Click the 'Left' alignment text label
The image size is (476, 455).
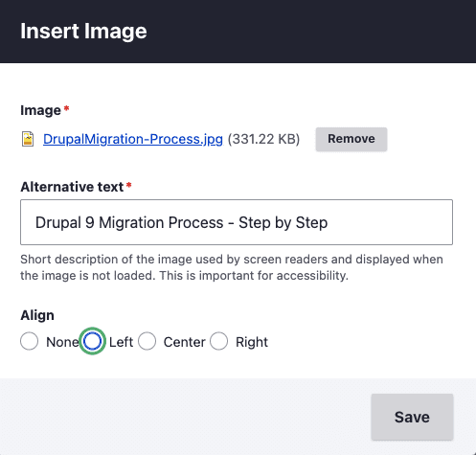point(121,342)
